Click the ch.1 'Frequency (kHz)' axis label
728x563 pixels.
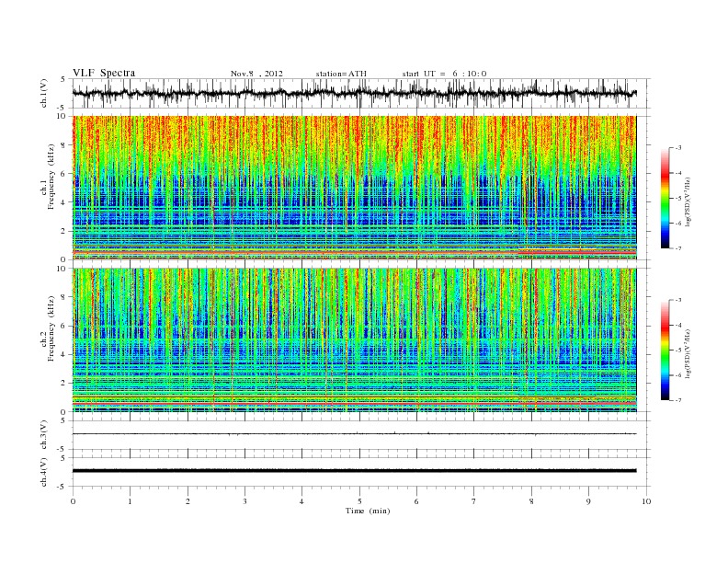click(51, 177)
